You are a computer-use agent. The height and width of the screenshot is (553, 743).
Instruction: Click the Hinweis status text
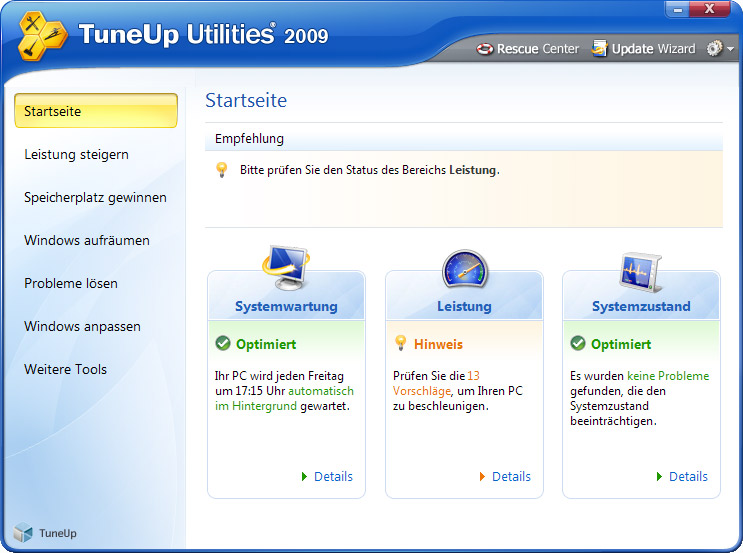[x=438, y=344]
